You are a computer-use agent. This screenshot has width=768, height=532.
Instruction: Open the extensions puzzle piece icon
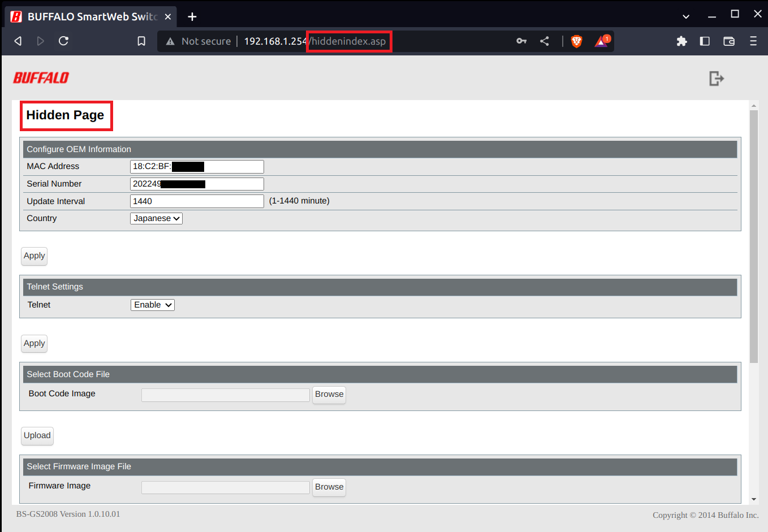tap(681, 41)
